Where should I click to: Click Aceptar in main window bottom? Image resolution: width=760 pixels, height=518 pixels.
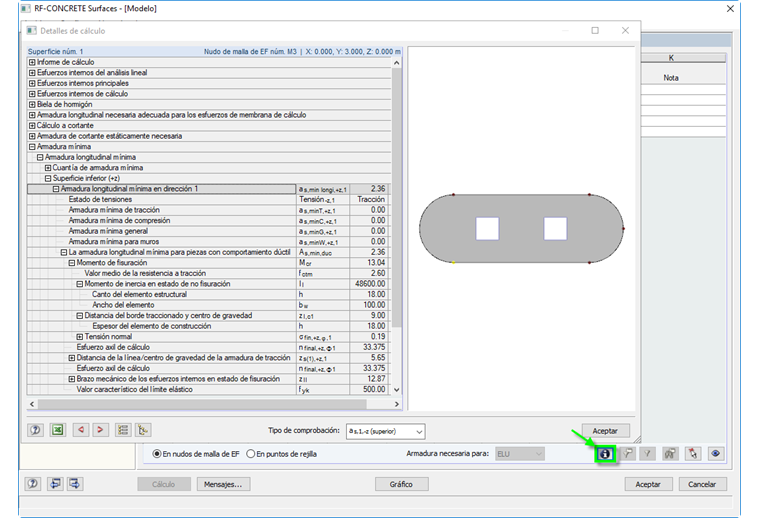(648, 484)
